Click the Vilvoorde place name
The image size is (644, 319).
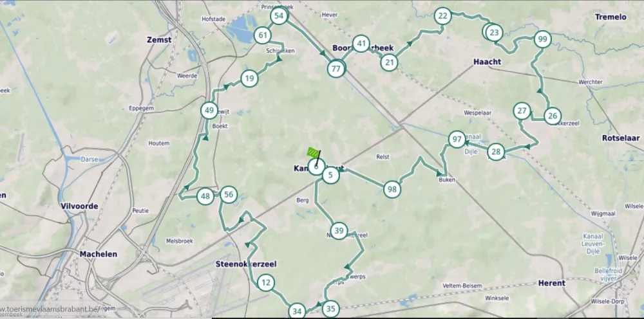(79, 206)
